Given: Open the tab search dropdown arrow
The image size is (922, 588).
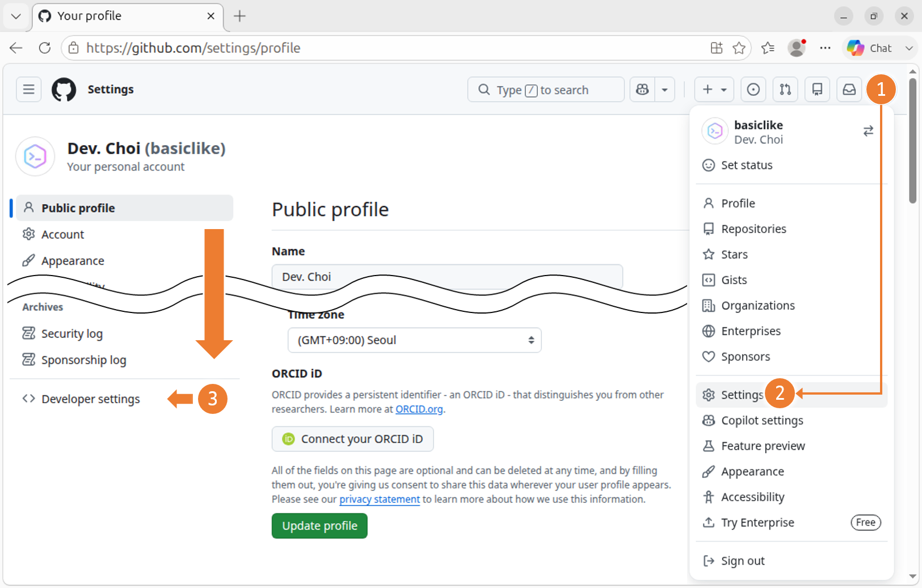Looking at the screenshot, I should (x=16, y=16).
